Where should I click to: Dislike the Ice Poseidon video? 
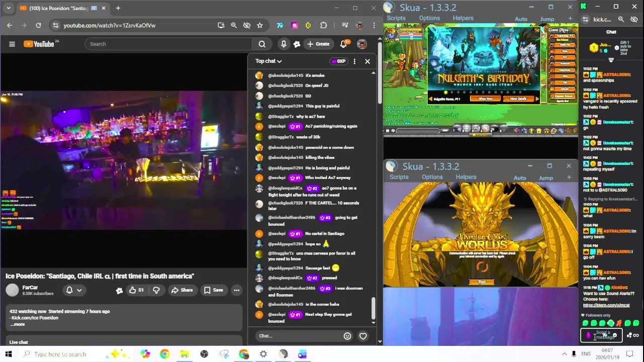(x=156, y=290)
